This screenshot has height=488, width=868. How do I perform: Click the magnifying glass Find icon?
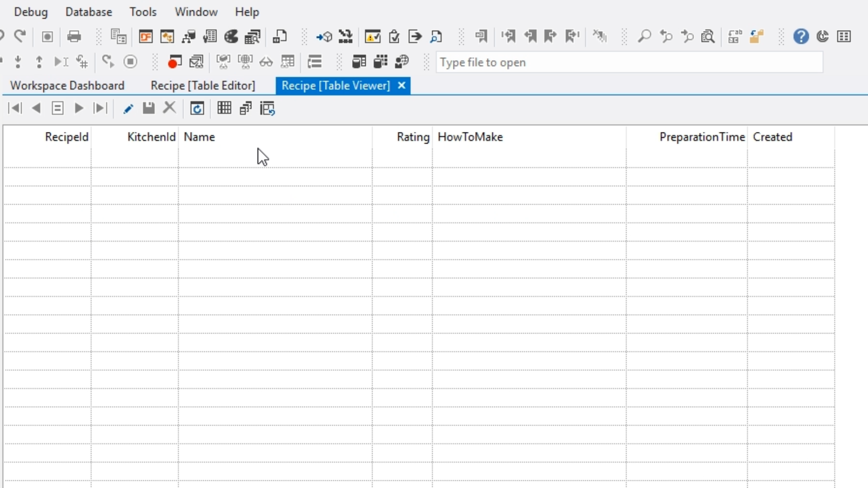644,37
